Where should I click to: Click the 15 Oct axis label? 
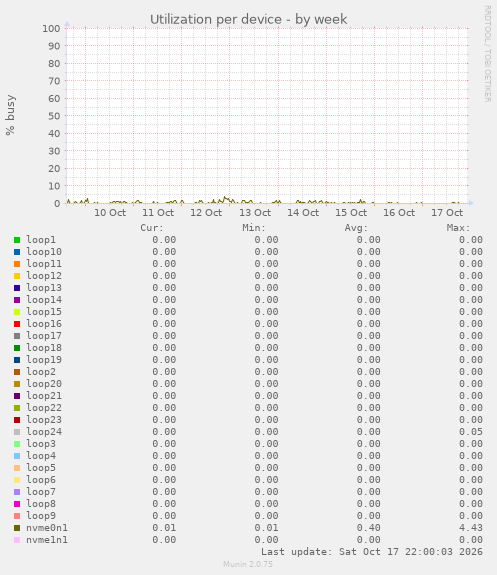[351, 213]
